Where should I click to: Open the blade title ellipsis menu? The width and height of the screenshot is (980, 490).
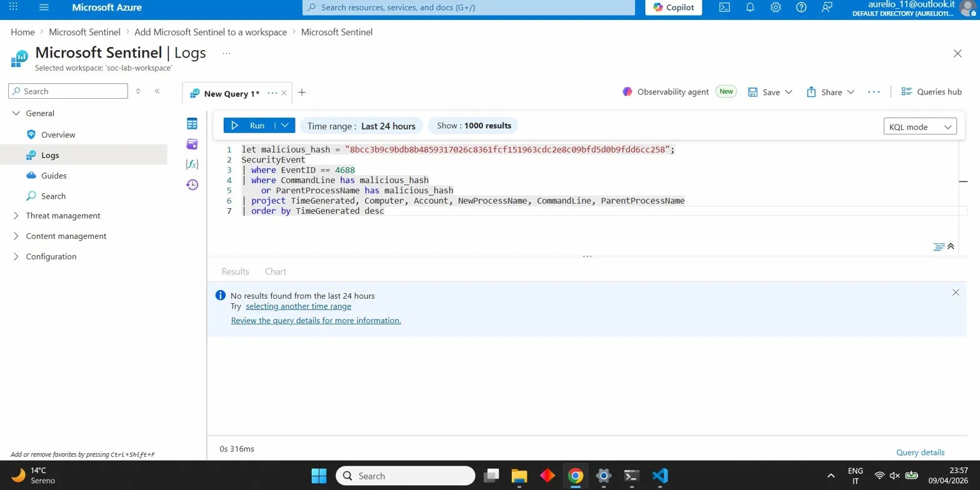click(226, 53)
